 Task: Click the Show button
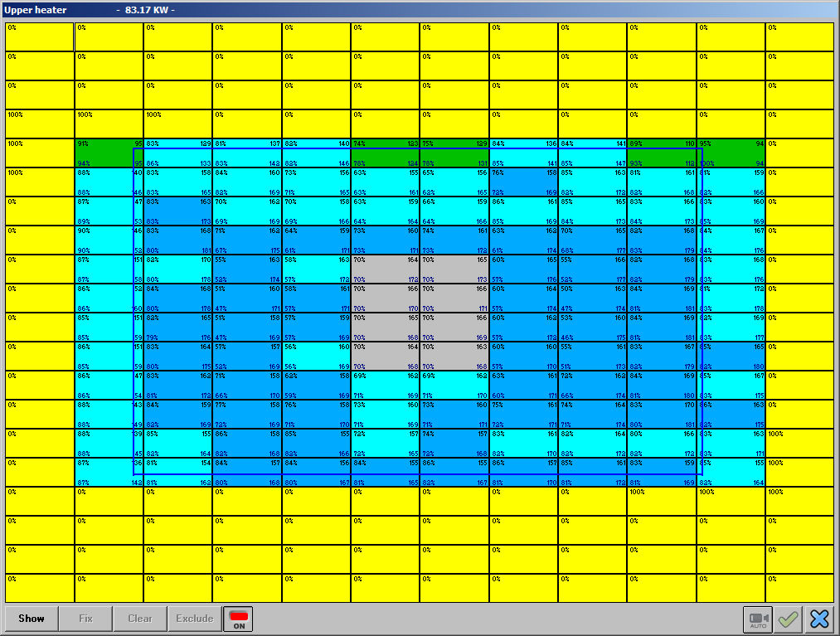pyautogui.click(x=32, y=619)
